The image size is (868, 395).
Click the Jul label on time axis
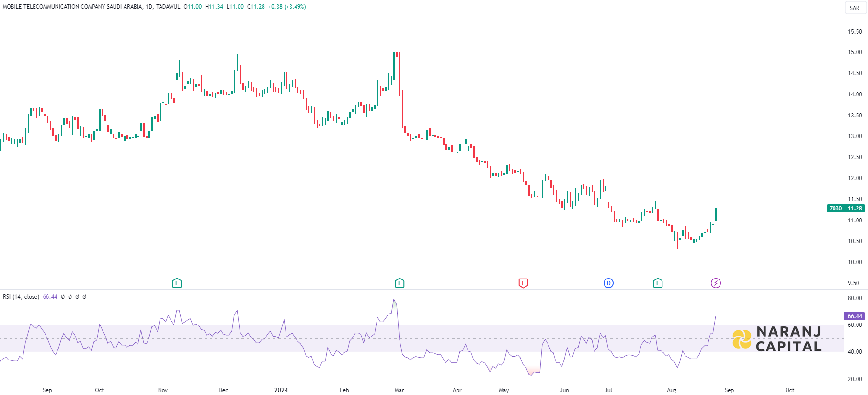(608, 390)
